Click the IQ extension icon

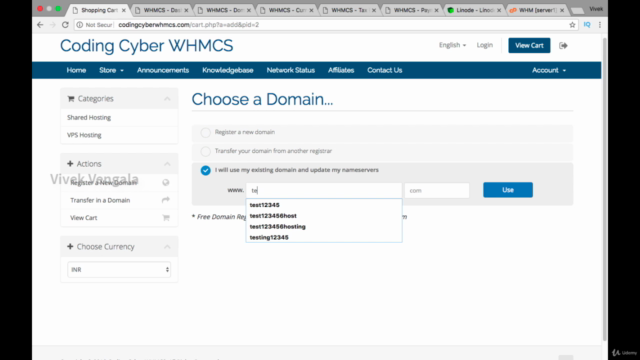coord(587,24)
